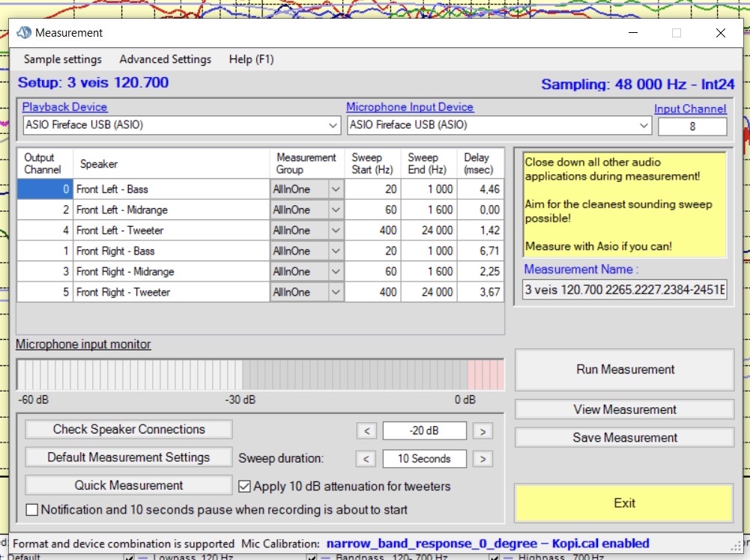Lengthen sweep duration with right arrow
The image size is (750, 560).
(483, 458)
